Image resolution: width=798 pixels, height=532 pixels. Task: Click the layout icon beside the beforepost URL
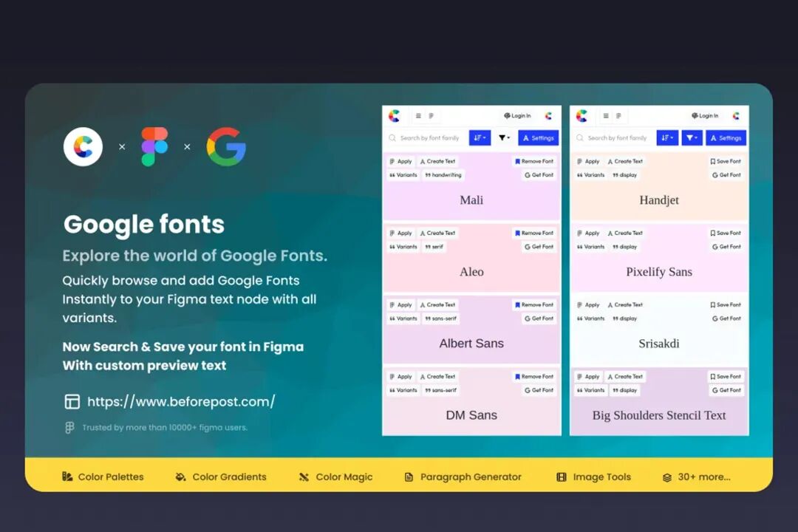pyautogui.click(x=72, y=402)
